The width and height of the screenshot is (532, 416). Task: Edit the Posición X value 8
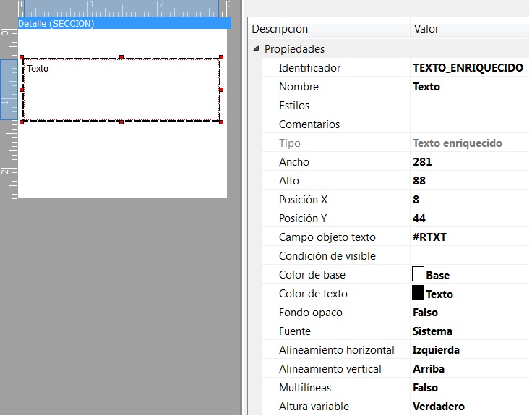416,200
